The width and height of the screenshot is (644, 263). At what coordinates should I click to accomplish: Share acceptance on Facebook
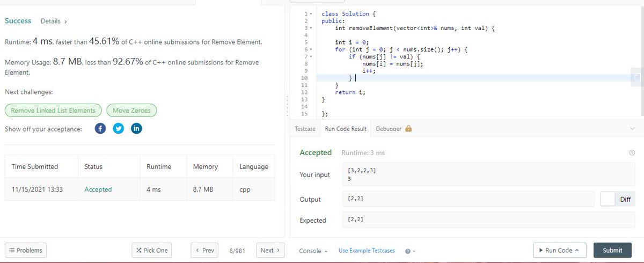[x=100, y=129]
